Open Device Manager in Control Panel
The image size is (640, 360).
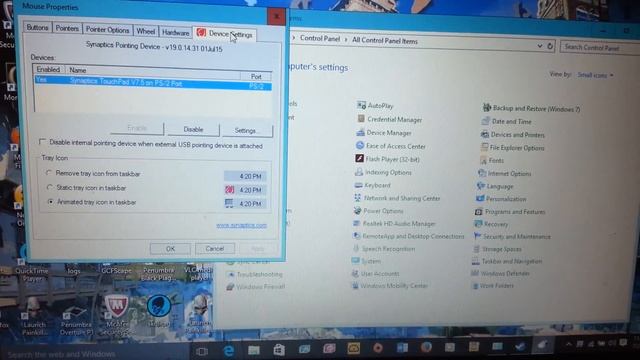pos(384,133)
